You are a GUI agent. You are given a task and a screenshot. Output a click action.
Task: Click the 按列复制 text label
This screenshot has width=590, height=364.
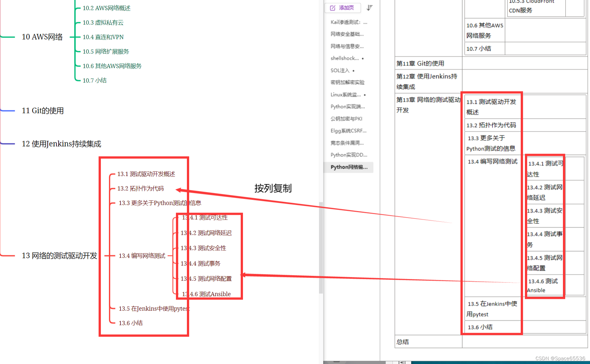[x=273, y=188]
